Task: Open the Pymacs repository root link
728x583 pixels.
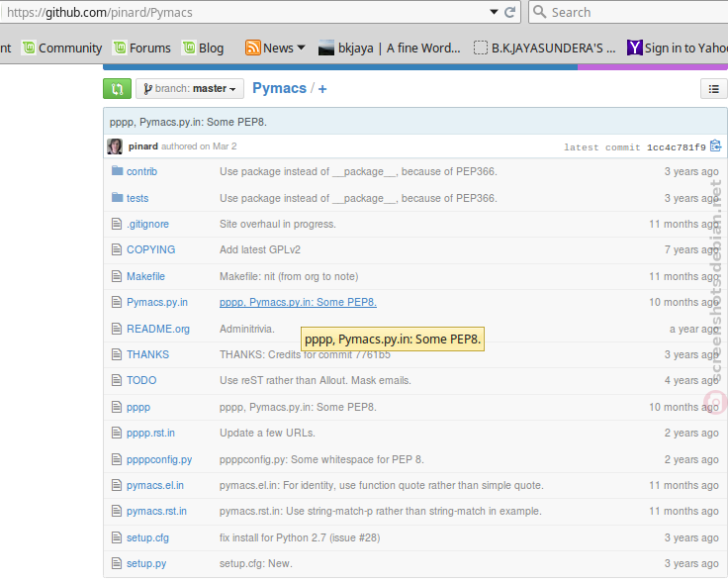Action: pyautogui.click(x=279, y=88)
